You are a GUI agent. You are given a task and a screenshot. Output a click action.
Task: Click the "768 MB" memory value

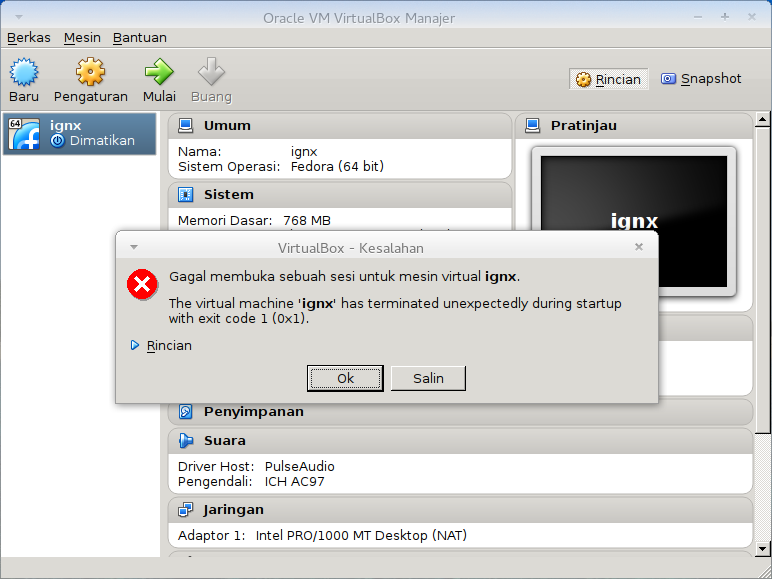[x=307, y=221]
